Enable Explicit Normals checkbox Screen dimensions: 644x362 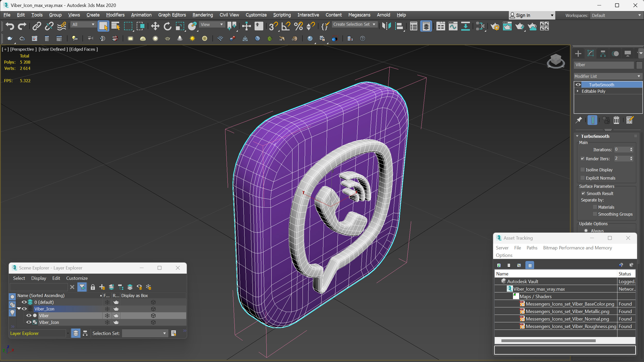(582, 178)
